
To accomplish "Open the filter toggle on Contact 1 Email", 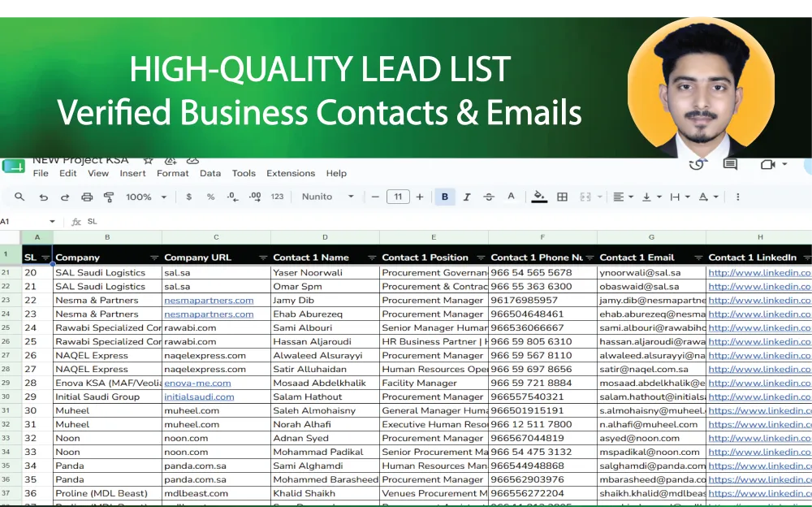I will [698, 258].
